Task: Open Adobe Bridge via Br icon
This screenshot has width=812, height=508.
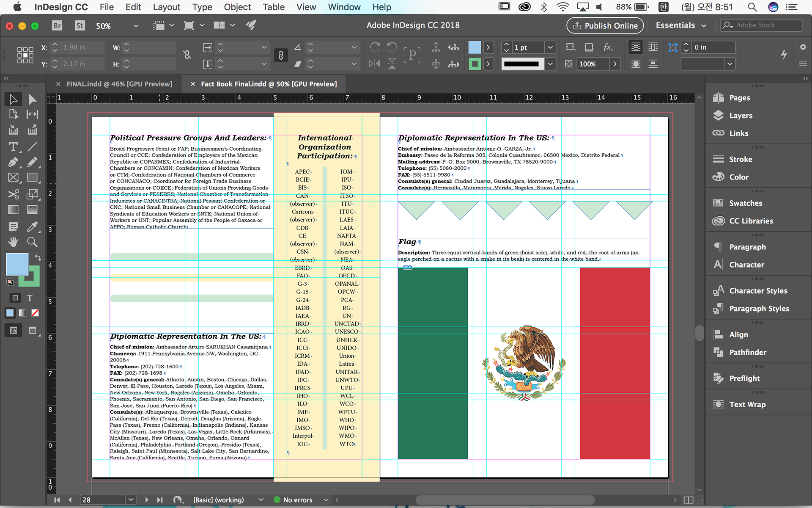Action: (x=57, y=25)
